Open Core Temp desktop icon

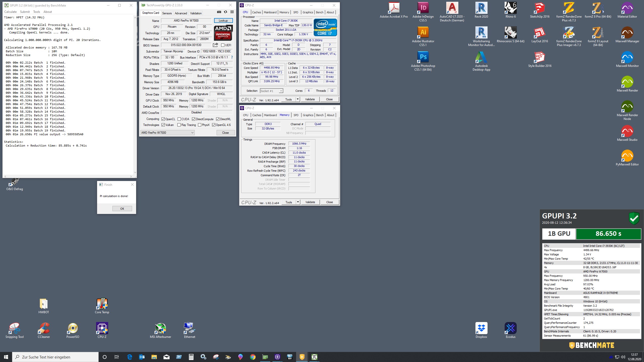tap(102, 306)
